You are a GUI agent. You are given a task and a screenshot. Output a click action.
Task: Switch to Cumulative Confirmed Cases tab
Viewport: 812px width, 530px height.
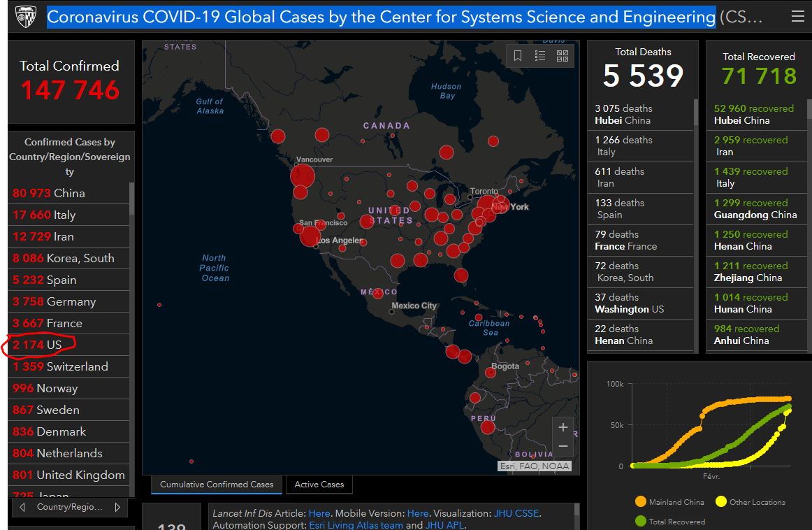217,485
